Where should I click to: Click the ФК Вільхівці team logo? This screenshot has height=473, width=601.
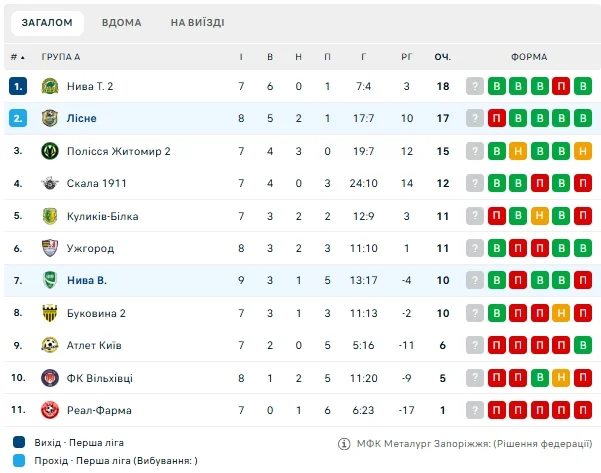pyautogui.click(x=50, y=378)
